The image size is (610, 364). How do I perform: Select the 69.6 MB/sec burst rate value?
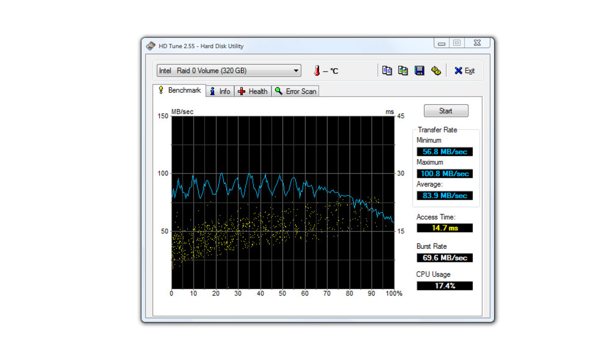tap(445, 258)
